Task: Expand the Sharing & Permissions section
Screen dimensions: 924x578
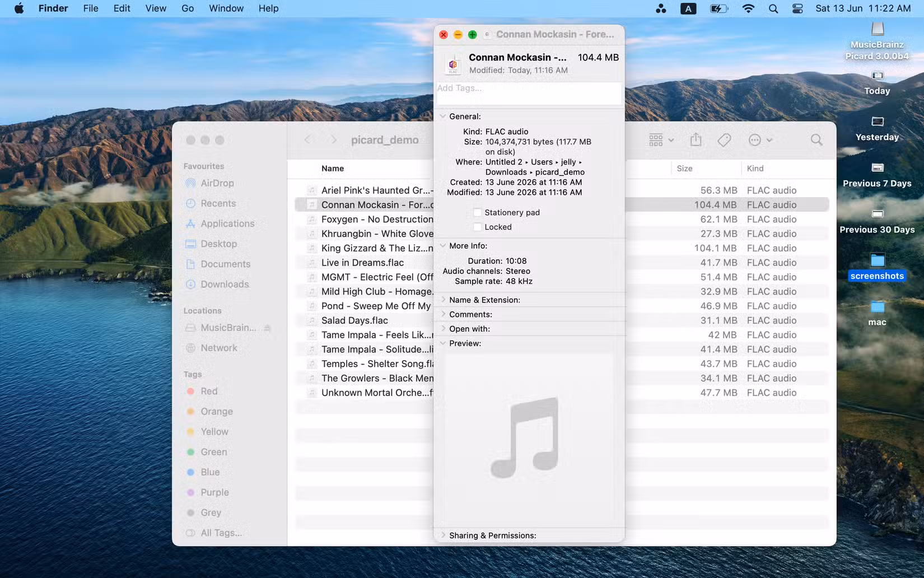Action: coord(443,535)
